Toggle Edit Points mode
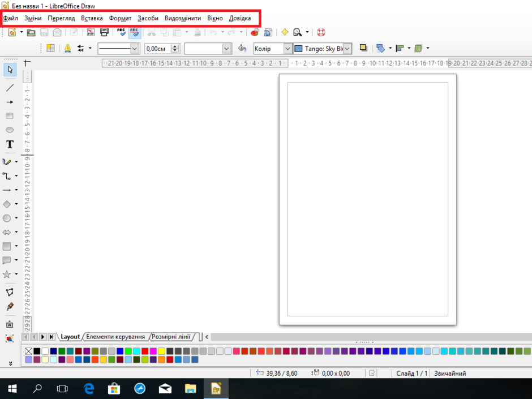 tap(10, 292)
